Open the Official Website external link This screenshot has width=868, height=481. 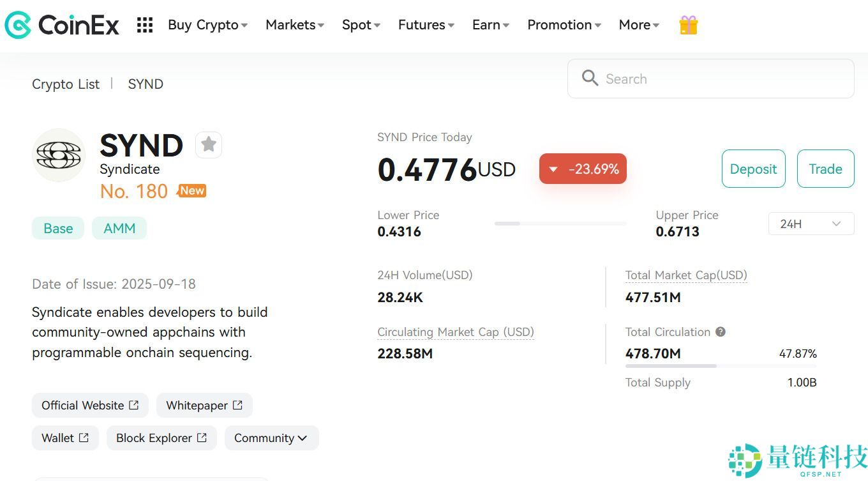[x=90, y=406]
